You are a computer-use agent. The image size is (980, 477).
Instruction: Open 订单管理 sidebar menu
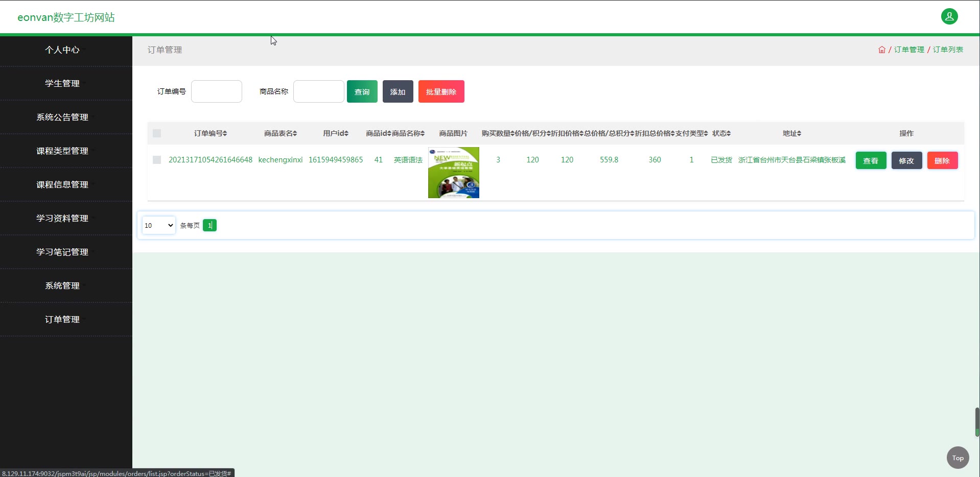tap(62, 319)
